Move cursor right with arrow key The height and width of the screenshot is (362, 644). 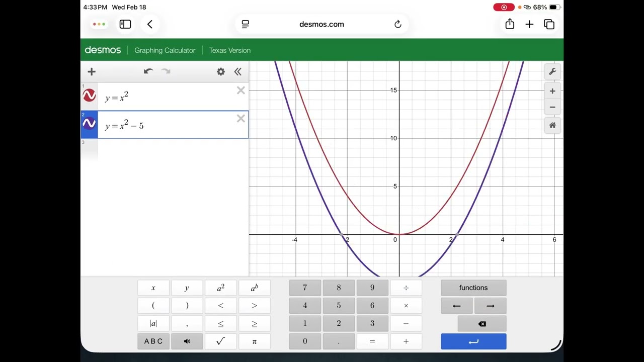pos(491,306)
